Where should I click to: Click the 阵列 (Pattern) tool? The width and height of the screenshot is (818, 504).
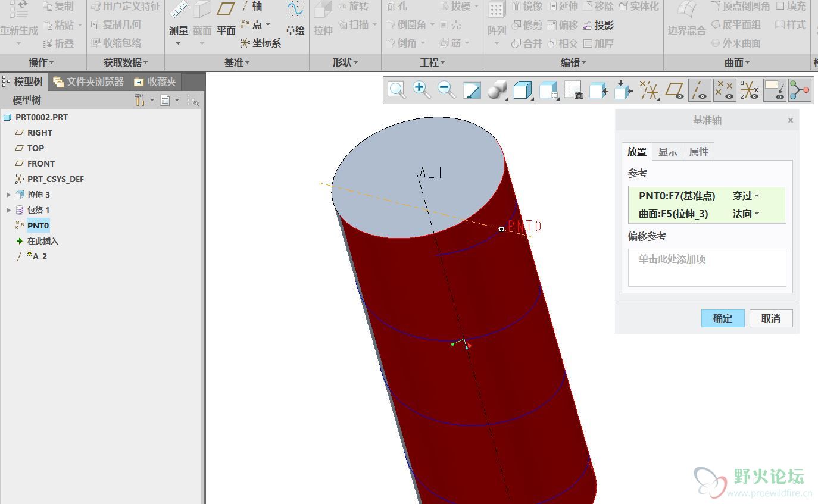(x=497, y=19)
